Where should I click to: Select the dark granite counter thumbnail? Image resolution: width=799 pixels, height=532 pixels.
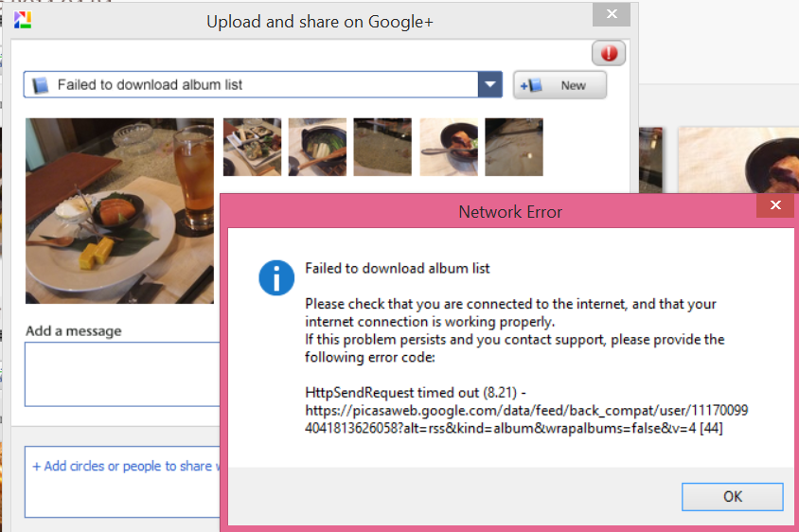[x=382, y=148]
